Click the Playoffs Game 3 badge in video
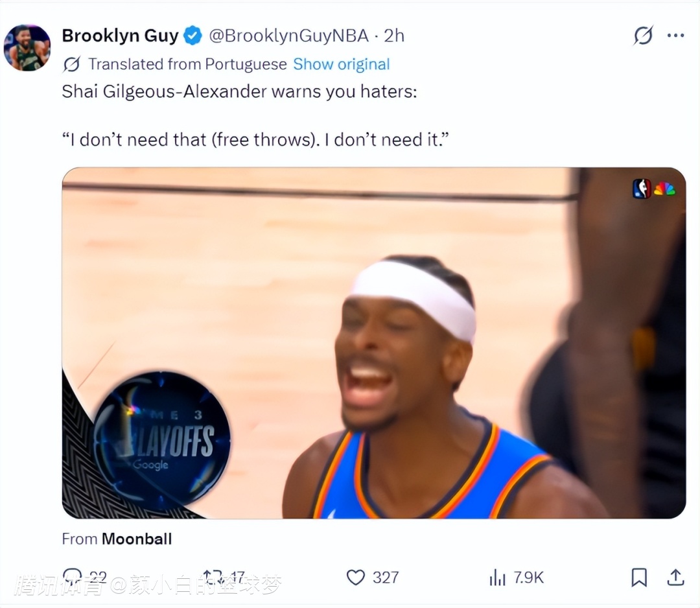 pos(161,439)
